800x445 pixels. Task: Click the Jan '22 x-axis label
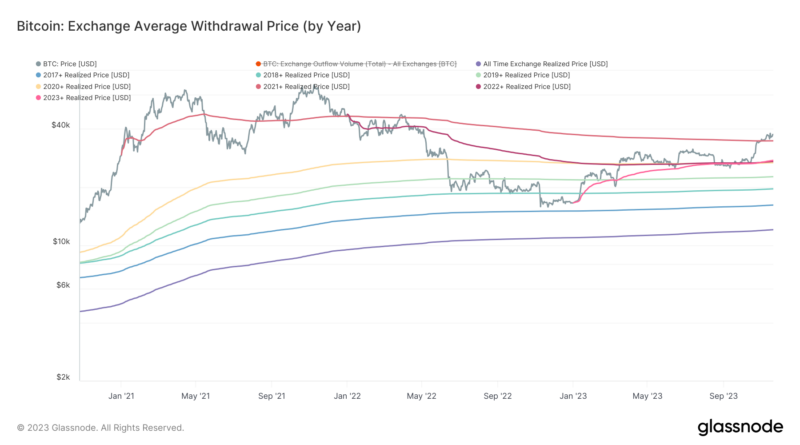coord(347,395)
